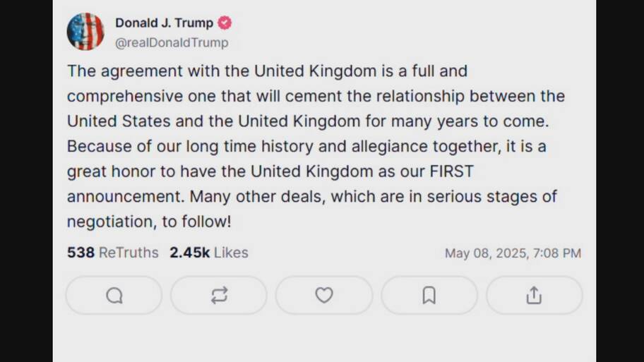Click the black bar left of the post
This screenshot has height=362, width=644.
point(26,181)
